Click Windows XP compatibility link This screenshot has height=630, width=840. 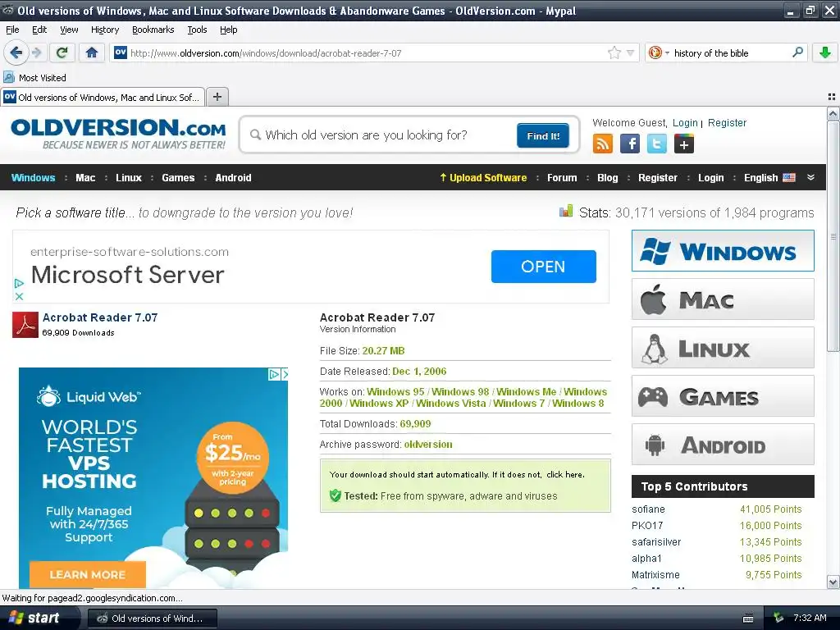coord(379,404)
